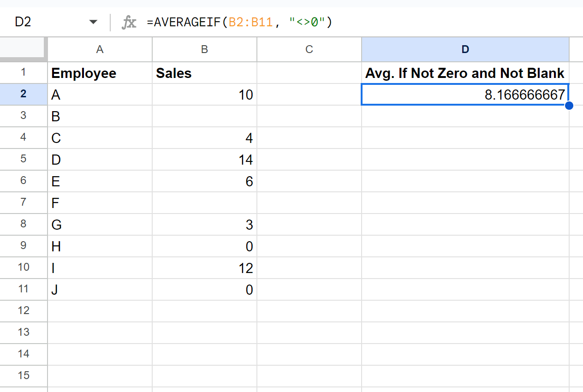This screenshot has width=583, height=392.
Task: Select row 2 header
Action: tap(24, 94)
